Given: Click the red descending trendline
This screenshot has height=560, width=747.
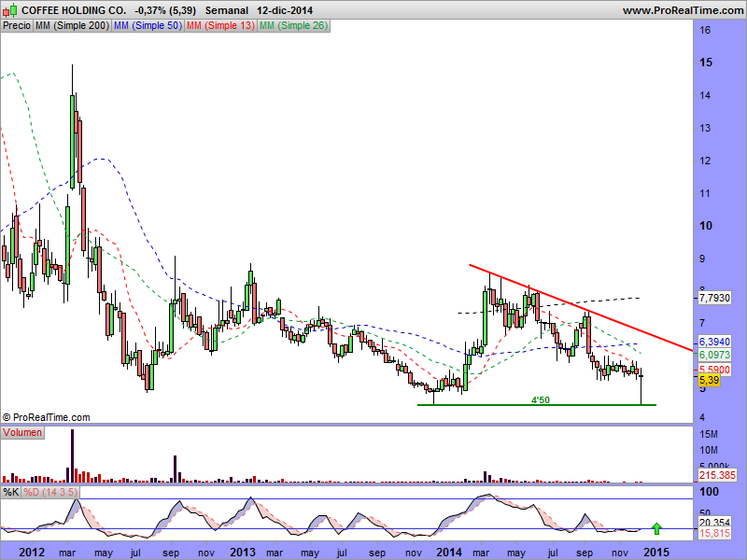Looking at the screenshot, I should point(580,308).
